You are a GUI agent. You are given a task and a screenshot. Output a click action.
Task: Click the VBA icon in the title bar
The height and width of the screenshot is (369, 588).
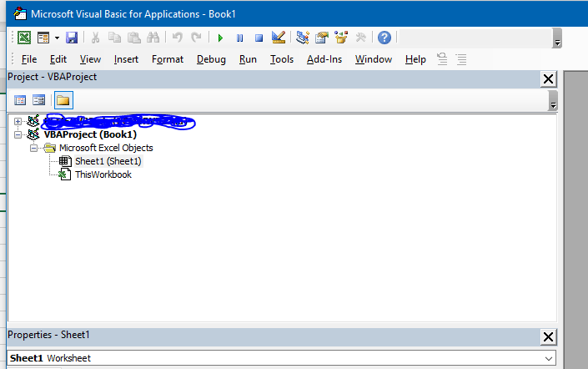(x=20, y=13)
